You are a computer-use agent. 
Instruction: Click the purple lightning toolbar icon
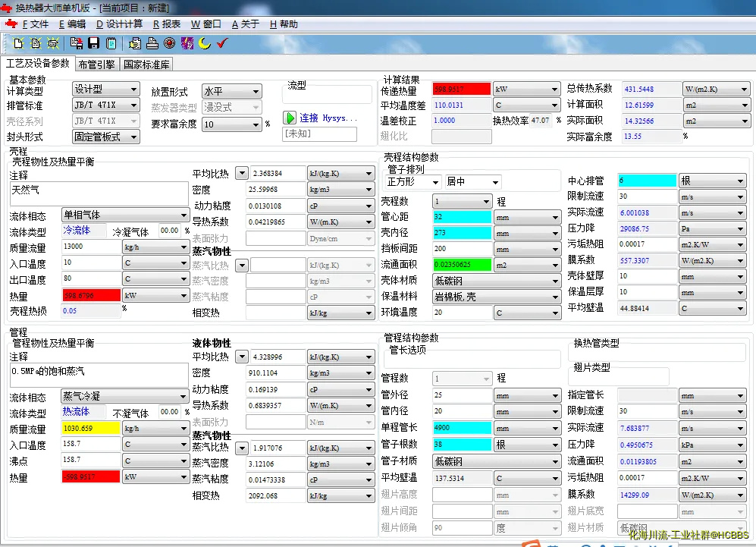tap(187, 43)
